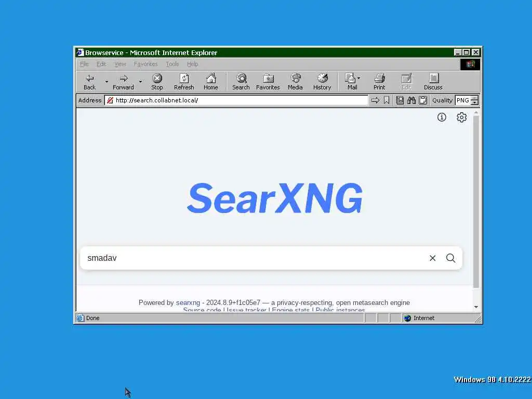Open the Media toolbar panel
The height and width of the screenshot is (399, 532).
point(295,82)
